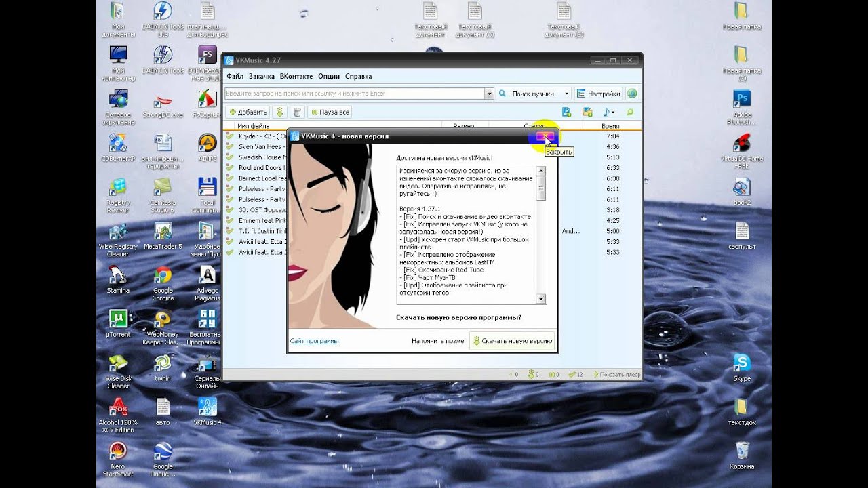Select the Skype desktop icon
The height and width of the screenshot is (488, 868).
pyautogui.click(x=742, y=367)
